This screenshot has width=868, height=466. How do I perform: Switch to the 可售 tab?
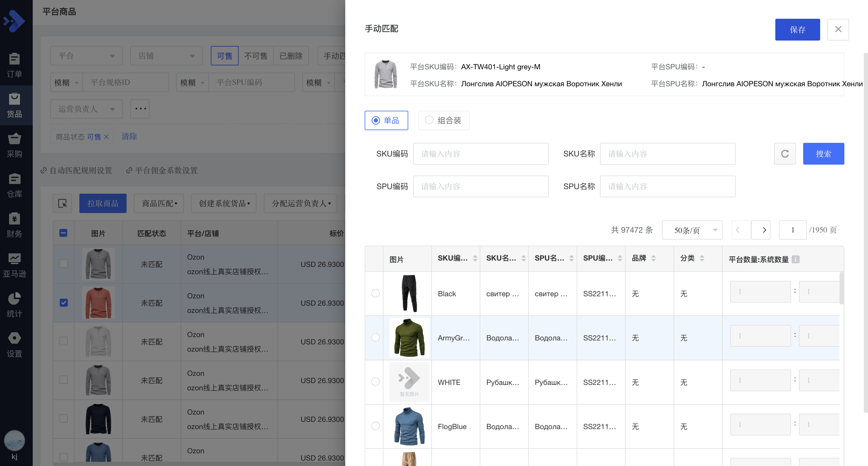pos(224,56)
